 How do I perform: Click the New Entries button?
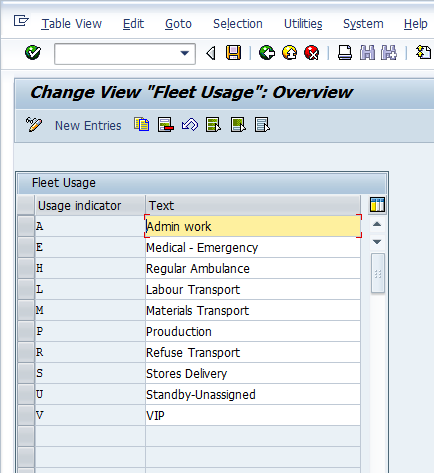pos(88,125)
